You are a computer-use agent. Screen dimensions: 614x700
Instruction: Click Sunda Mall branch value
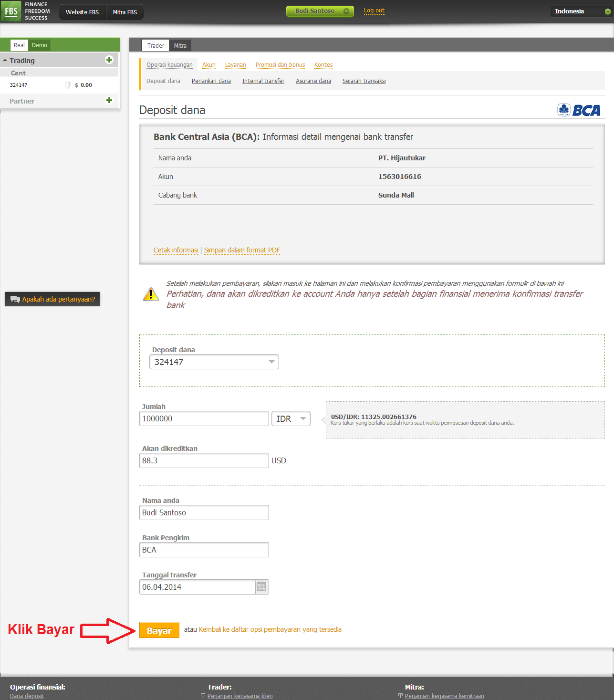396,195
